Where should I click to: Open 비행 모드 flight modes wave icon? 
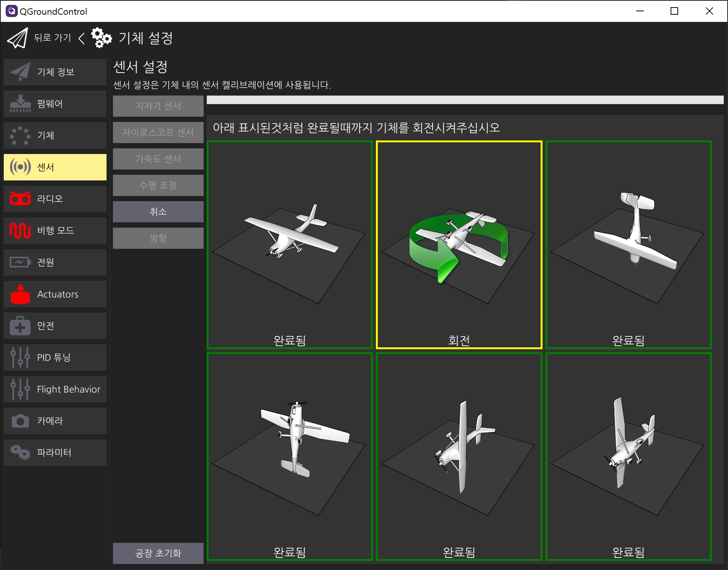[20, 230]
